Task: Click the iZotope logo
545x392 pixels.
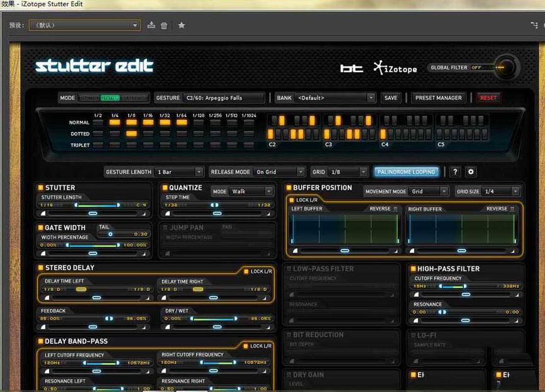Action: [395, 68]
